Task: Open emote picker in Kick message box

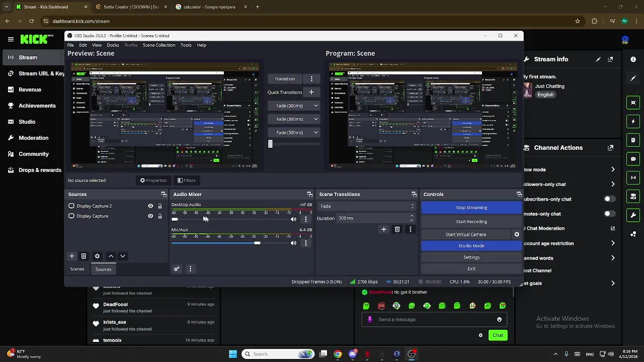Action: [499, 319]
